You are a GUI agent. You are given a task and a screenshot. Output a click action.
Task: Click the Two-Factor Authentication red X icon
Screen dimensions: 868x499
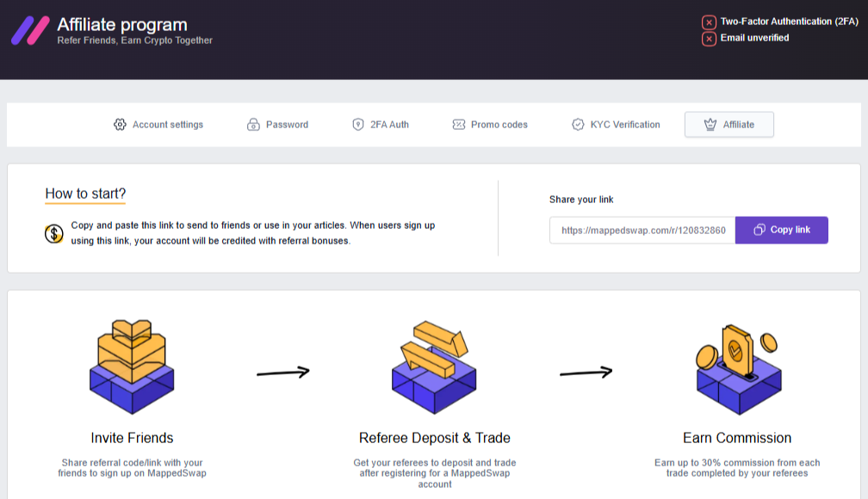pos(709,22)
